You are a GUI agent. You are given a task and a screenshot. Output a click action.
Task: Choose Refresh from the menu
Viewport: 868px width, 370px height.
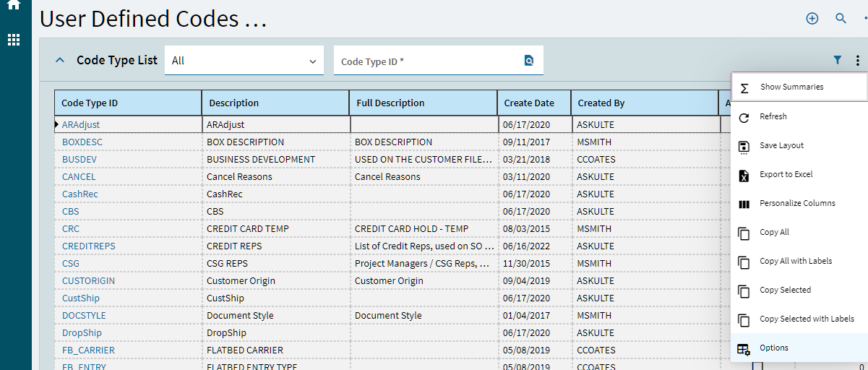click(x=773, y=116)
